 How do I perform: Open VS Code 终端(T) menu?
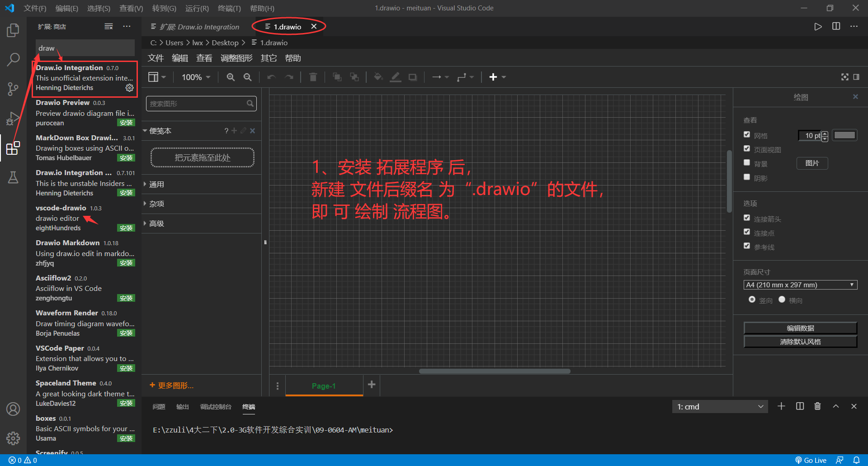(229, 8)
